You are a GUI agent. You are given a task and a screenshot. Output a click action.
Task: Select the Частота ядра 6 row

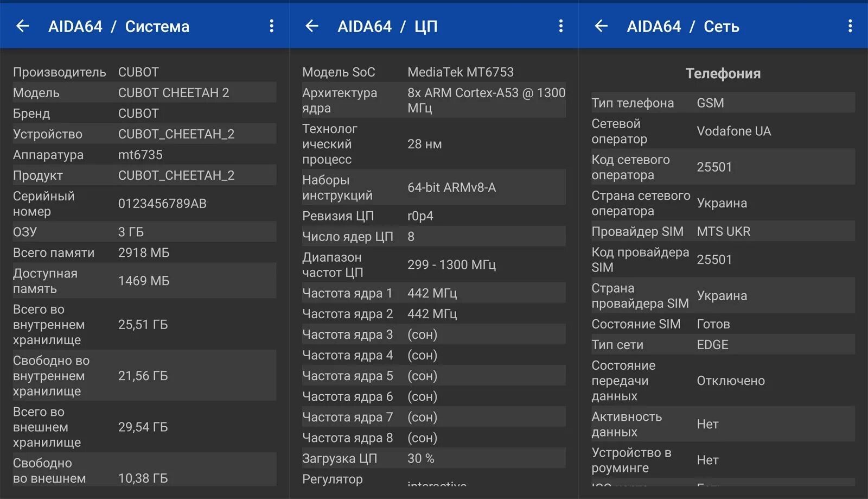(x=434, y=396)
